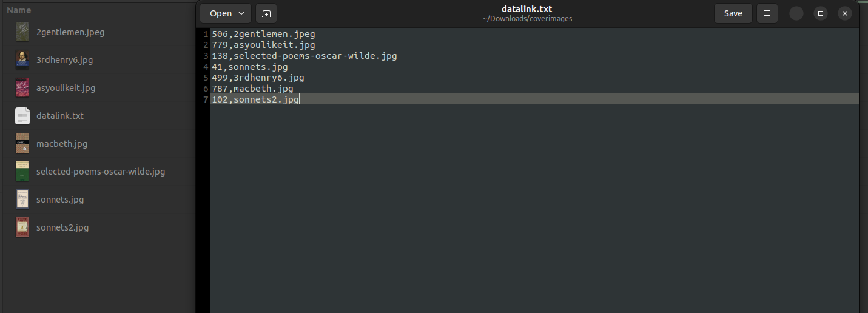Click the macbeth.jpg cover thumbnail
Viewport: 868px width, 313px height.
22,144
